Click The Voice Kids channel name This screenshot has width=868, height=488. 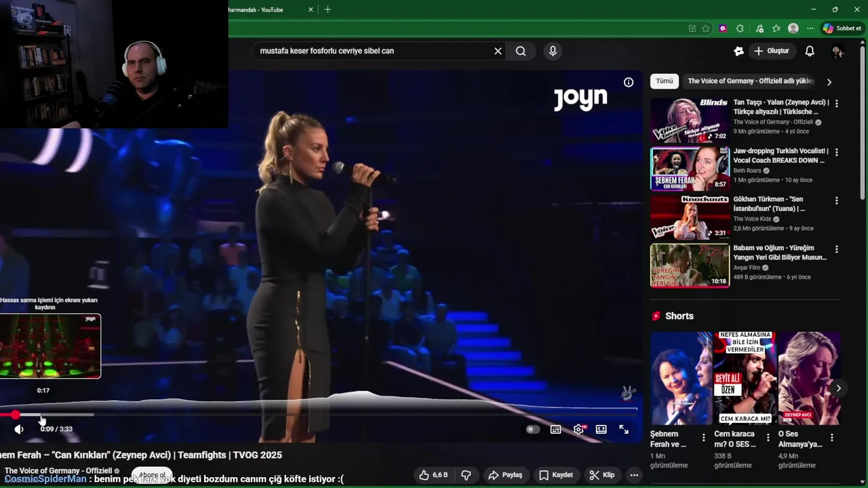tap(752, 220)
